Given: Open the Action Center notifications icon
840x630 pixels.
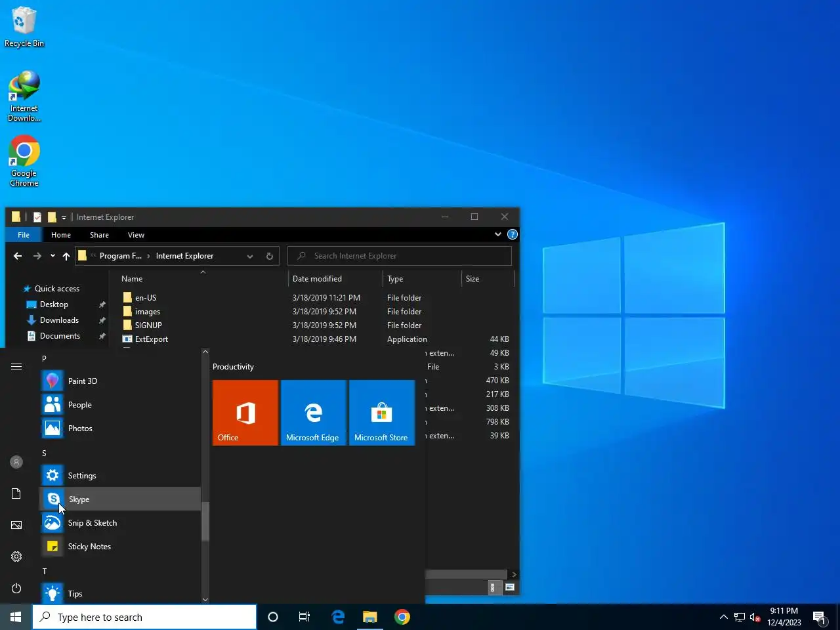Looking at the screenshot, I should pyautogui.click(x=820, y=617).
